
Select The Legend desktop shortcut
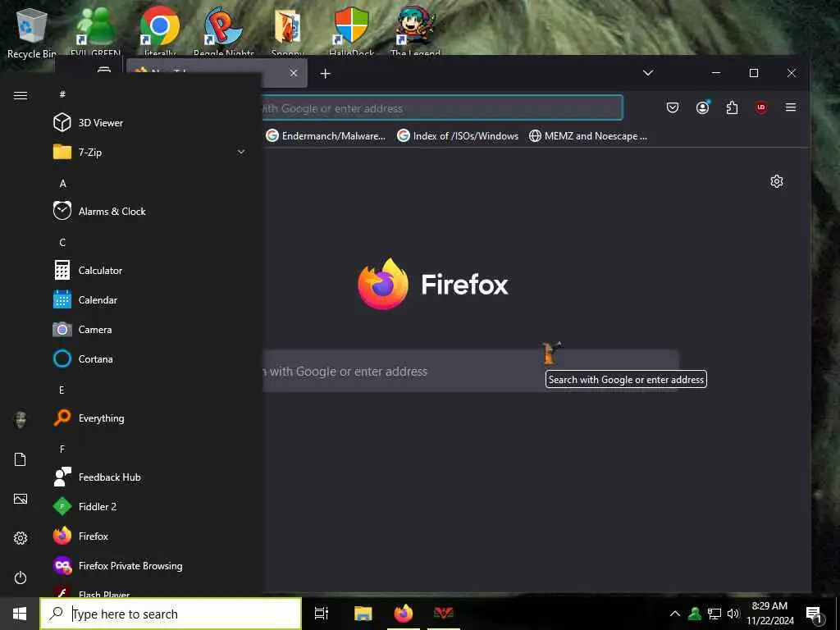[416, 31]
